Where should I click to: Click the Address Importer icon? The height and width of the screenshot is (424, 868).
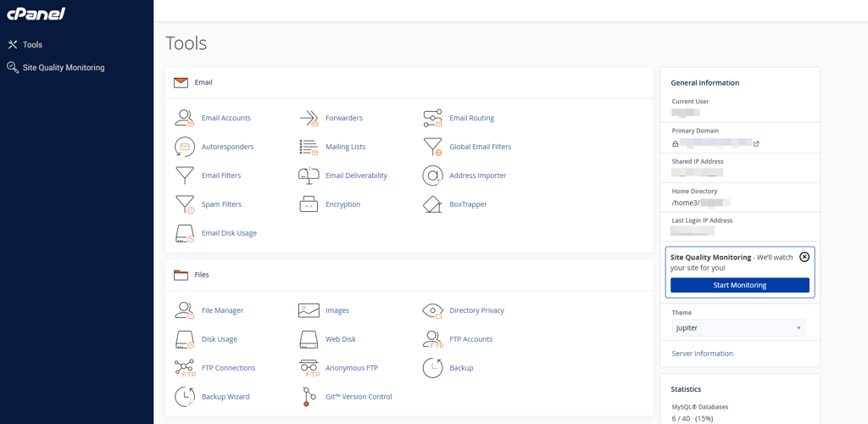point(432,176)
